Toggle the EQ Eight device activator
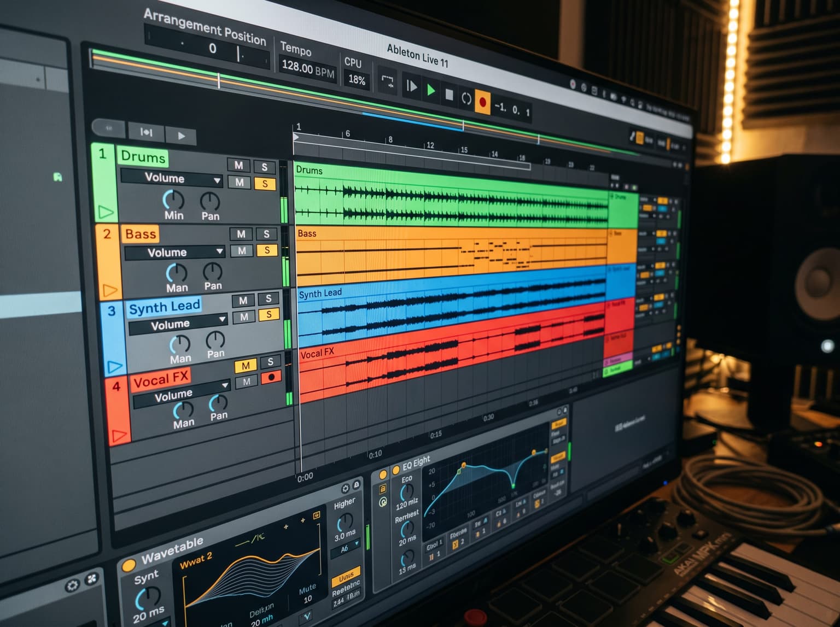The height and width of the screenshot is (627, 840). [x=396, y=470]
